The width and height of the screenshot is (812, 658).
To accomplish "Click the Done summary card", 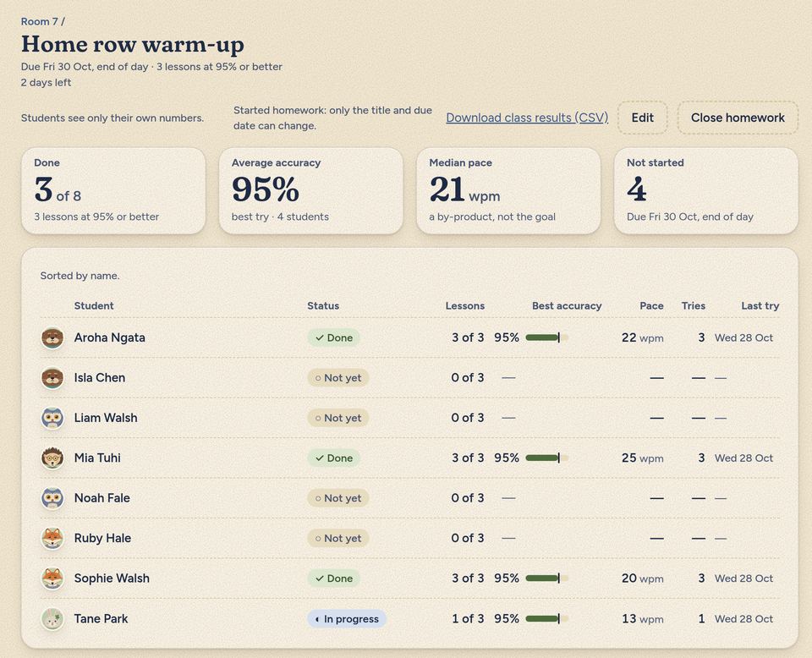I will [113, 190].
